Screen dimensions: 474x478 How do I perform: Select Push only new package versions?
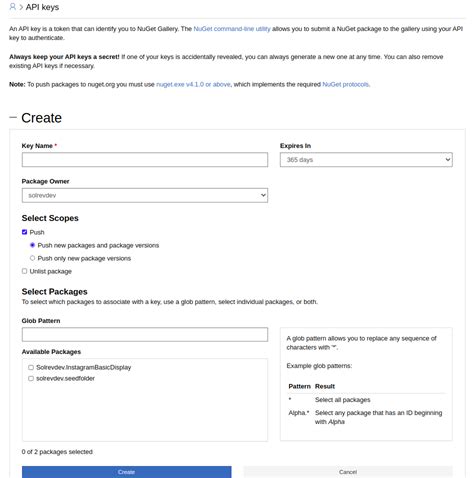pyautogui.click(x=32, y=258)
